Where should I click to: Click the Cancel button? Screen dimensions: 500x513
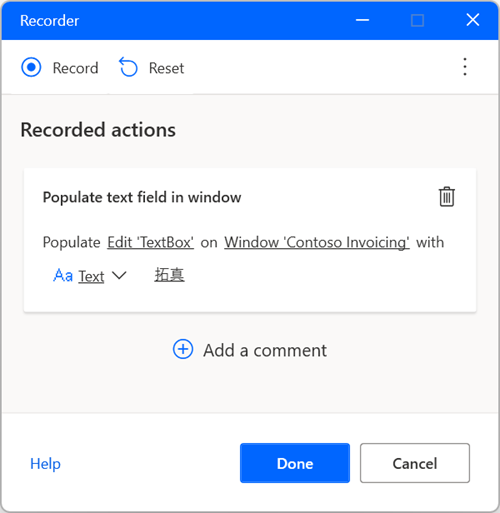pos(415,463)
